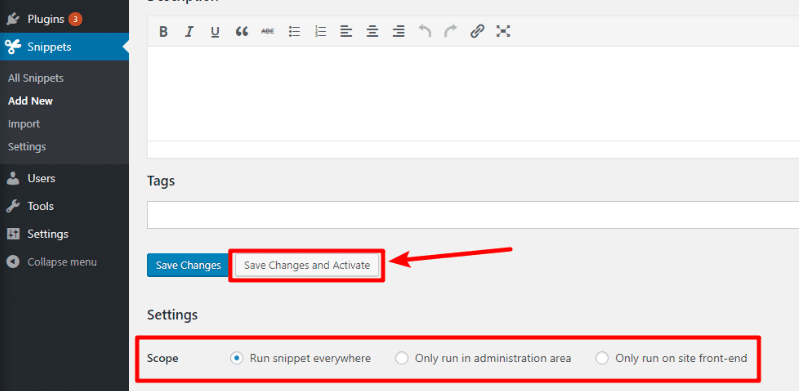
Task: Click the Snippets scissors icon
Action: point(13,47)
